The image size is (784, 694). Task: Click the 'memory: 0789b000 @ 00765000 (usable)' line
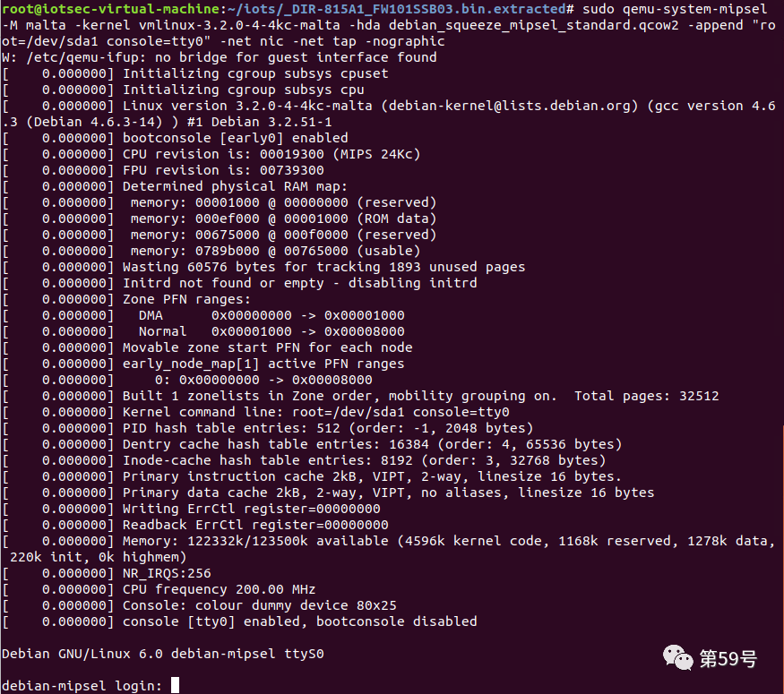tap(211, 251)
